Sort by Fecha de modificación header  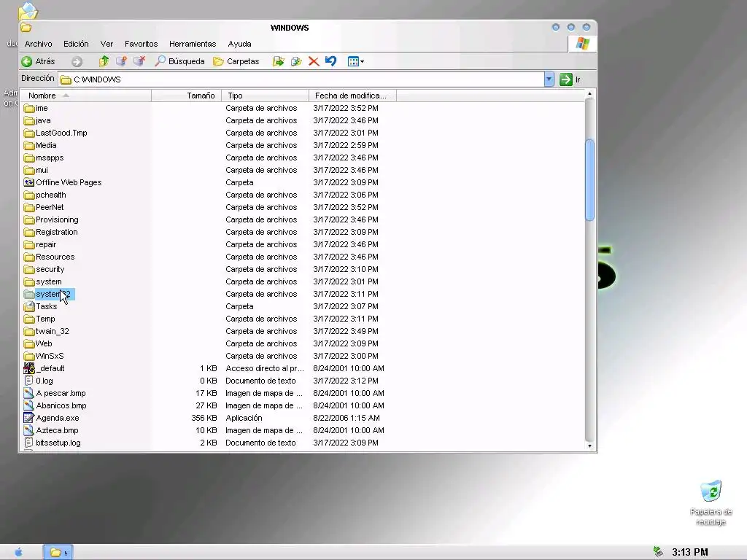[x=352, y=96]
